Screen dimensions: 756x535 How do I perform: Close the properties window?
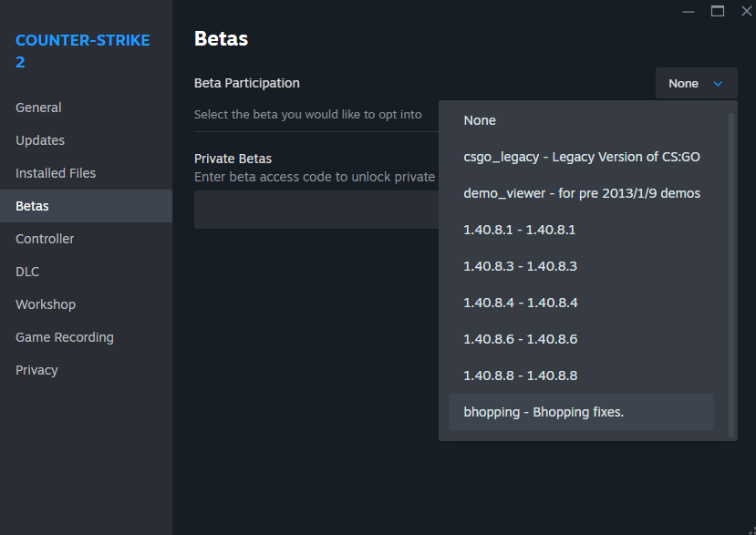tap(746, 11)
